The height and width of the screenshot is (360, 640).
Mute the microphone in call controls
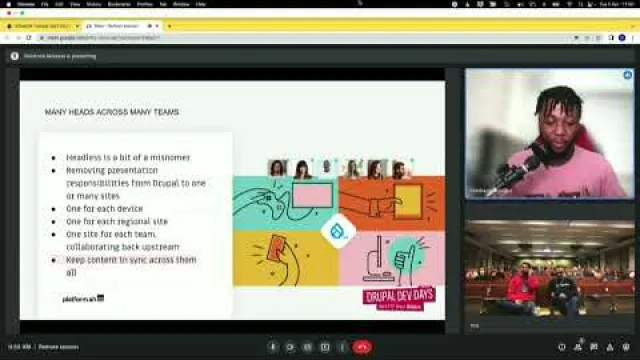(x=273, y=347)
